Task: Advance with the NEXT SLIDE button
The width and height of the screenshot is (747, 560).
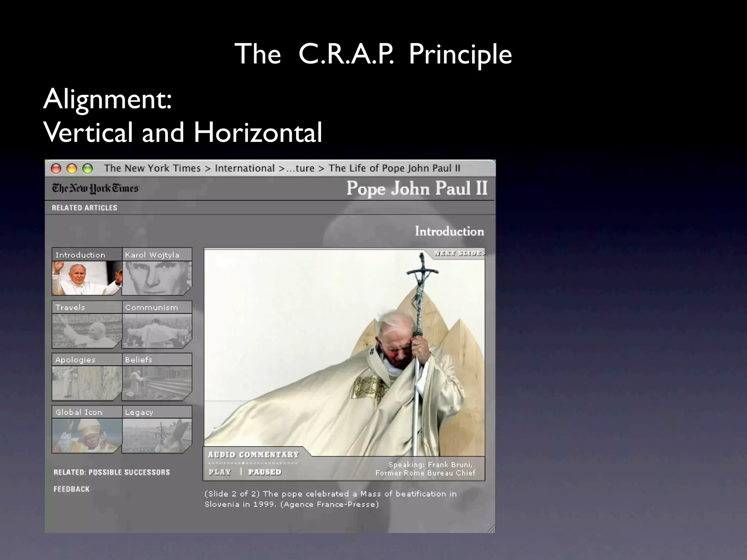Action: click(459, 253)
